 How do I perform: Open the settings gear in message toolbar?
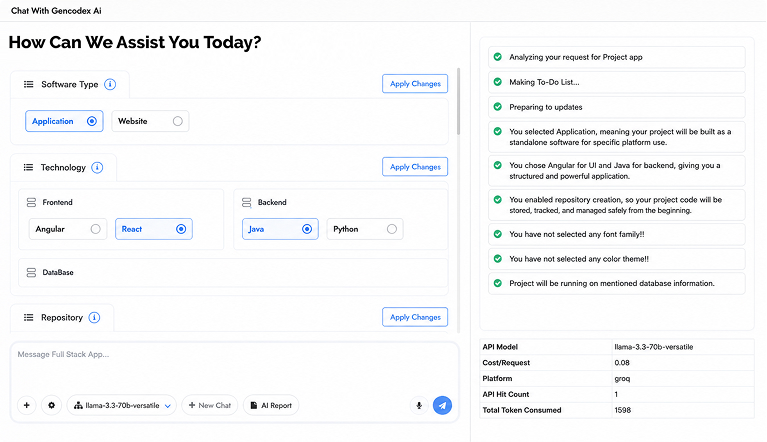tap(51, 405)
